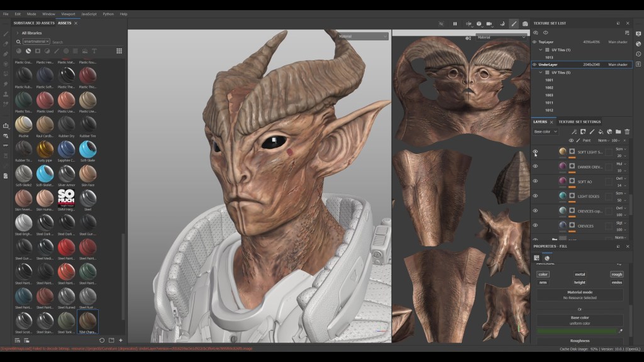
Task: Expand All libraries tree
Action: 17,33
